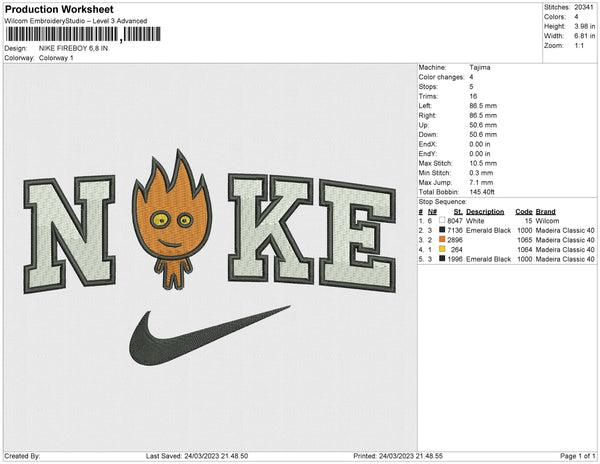Click the Page 1 of 1 indicator

point(577,456)
